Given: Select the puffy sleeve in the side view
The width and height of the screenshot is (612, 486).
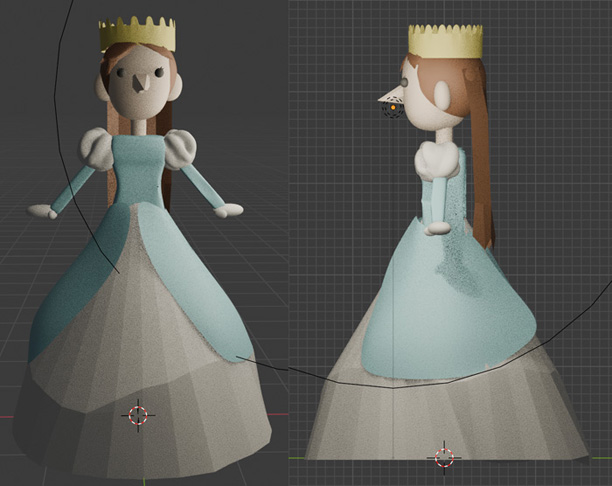Looking at the screenshot, I should coord(436,160).
